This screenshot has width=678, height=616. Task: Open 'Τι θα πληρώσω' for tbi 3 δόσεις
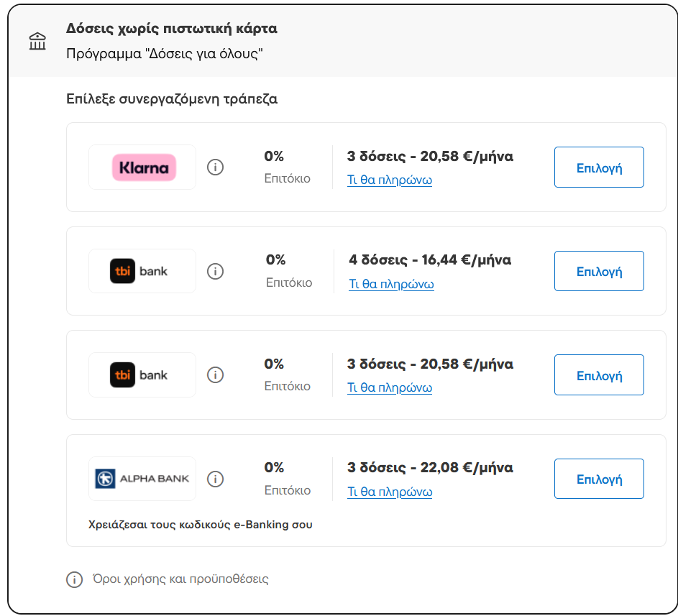[390, 388]
